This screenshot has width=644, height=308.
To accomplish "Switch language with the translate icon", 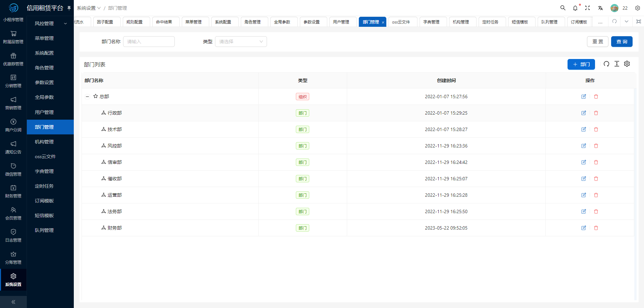I will tap(600, 8).
